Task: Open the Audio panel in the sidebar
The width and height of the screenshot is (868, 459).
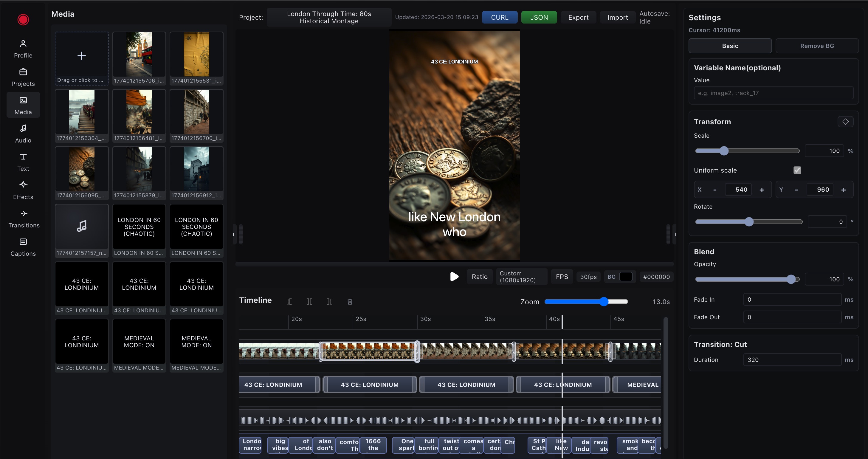Action: [23, 133]
